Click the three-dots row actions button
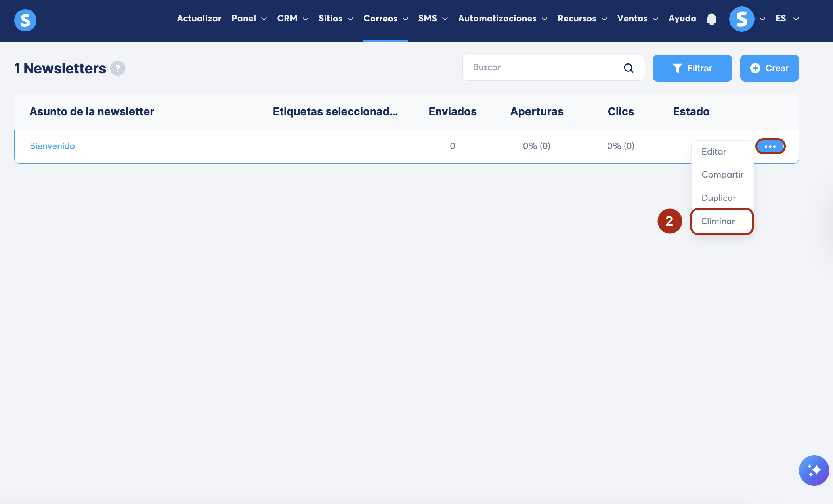The image size is (833, 504). [770, 147]
